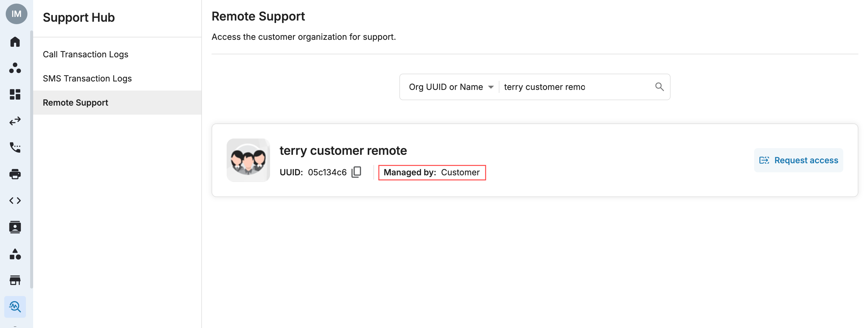This screenshot has height=328, width=868.
Task: Open the printer sidebar icon
Action: click(x=15, y=174)
